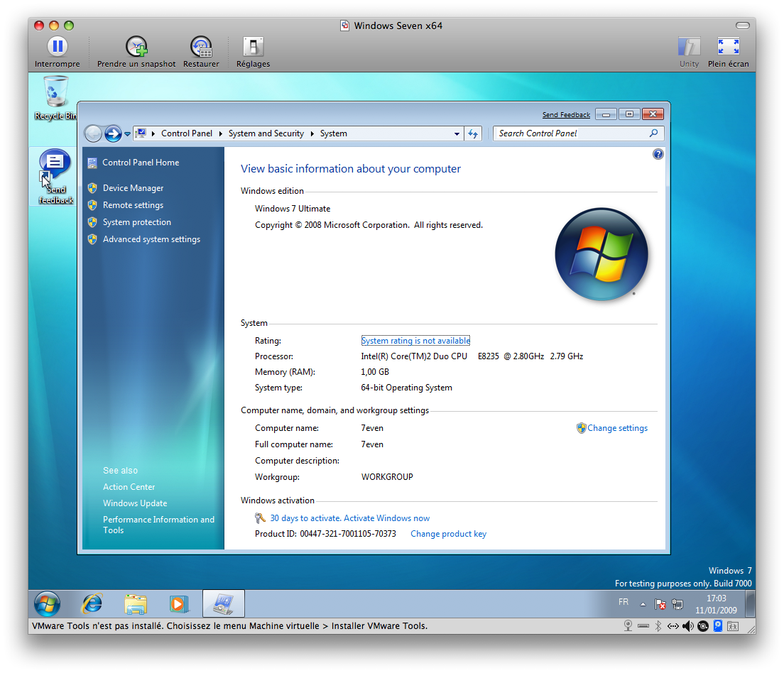Click the forward navigation arrow
The height and width of the screenshot is (673, 784).
113,133
